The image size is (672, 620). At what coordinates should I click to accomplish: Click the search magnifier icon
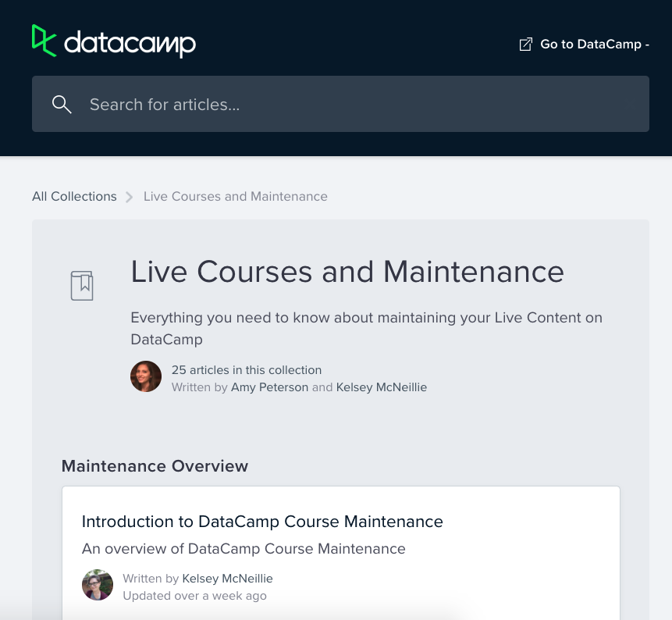(62, 104)
